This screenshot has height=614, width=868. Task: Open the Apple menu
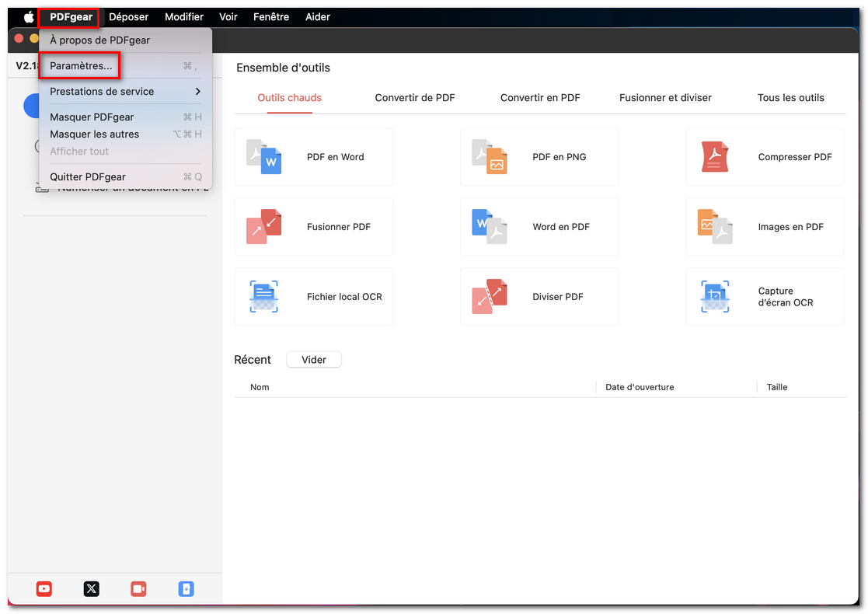(29, 17)
